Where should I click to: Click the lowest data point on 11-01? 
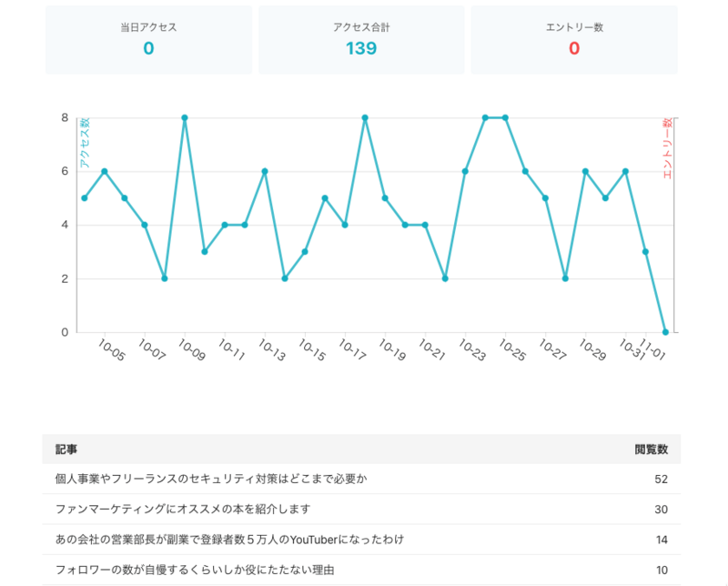pyautogui.click(x=665, y=332)
